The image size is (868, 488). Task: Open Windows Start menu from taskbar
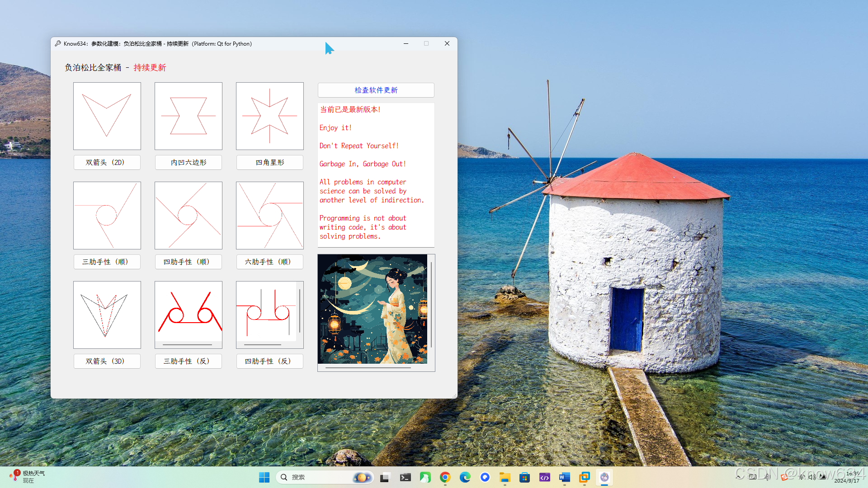[x=264, y=477]
